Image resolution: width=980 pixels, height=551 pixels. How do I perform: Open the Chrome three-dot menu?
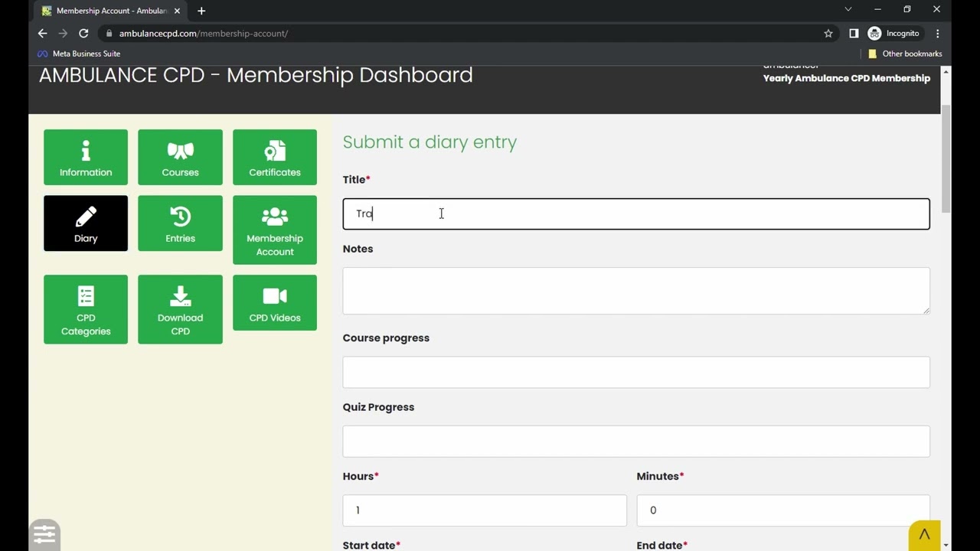click(x=938, y=34)
